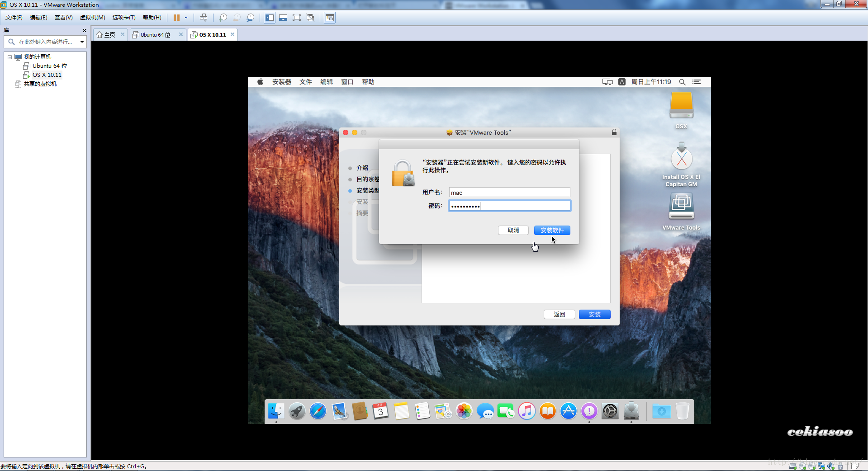Open Finder from the dock
This screenshot has height=471, width=868.
click(x=276, y=411)
